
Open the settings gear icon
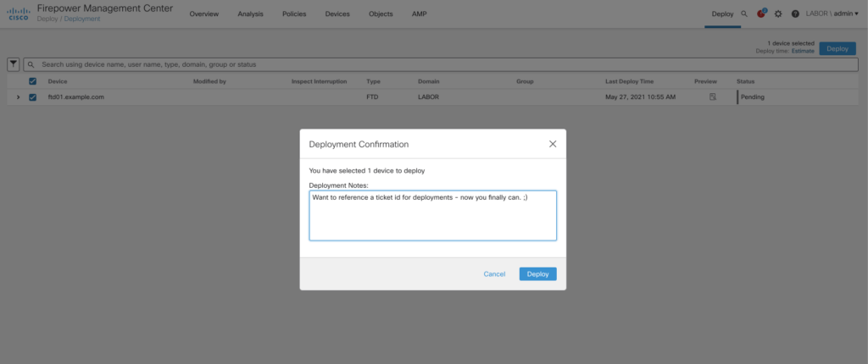pyautogui.click(x=778, y=14)
